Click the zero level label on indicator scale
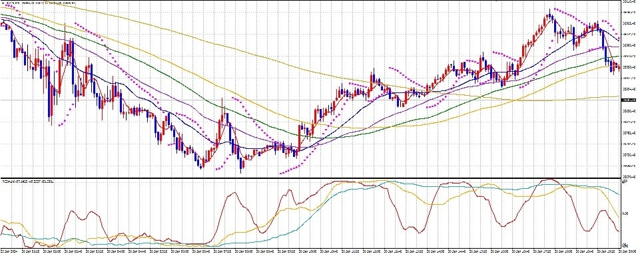Image resolution: width=644 pixels, height=260 pixels. 625,213
